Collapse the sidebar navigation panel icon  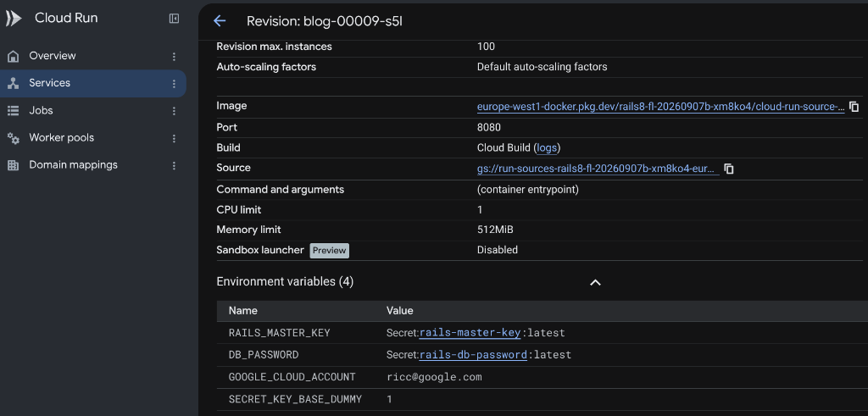174,19
